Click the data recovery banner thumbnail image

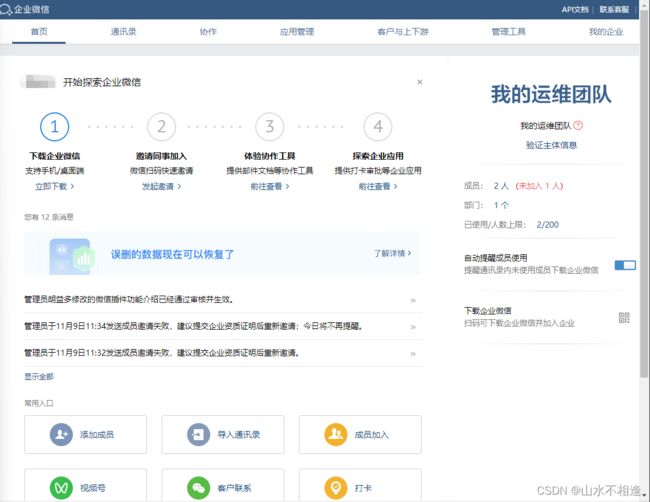(x=71, y=256)
